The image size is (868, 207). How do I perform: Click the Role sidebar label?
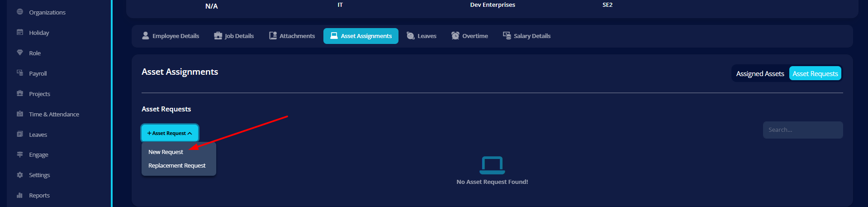click(x=35, y=53)
